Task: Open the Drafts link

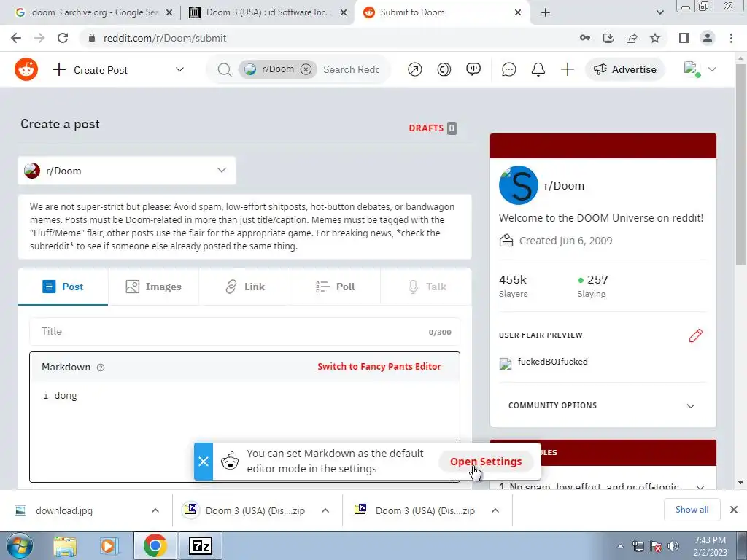Action: [x=433, y=128]
